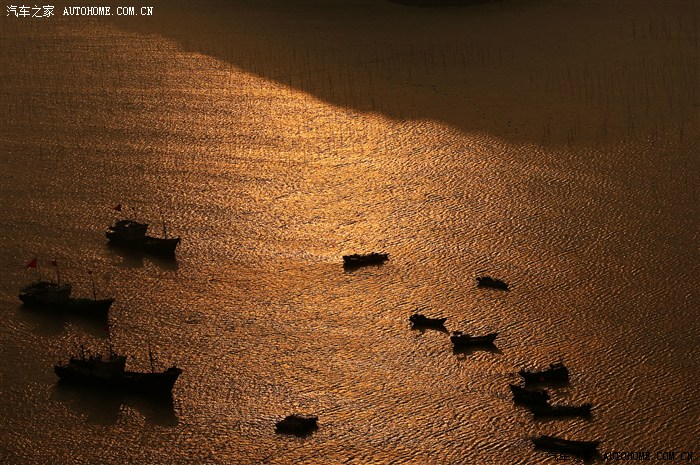The image size is (700, 465).
Task: Select the mast of the largest lower-left boat
Action: (x=151, y=358)
